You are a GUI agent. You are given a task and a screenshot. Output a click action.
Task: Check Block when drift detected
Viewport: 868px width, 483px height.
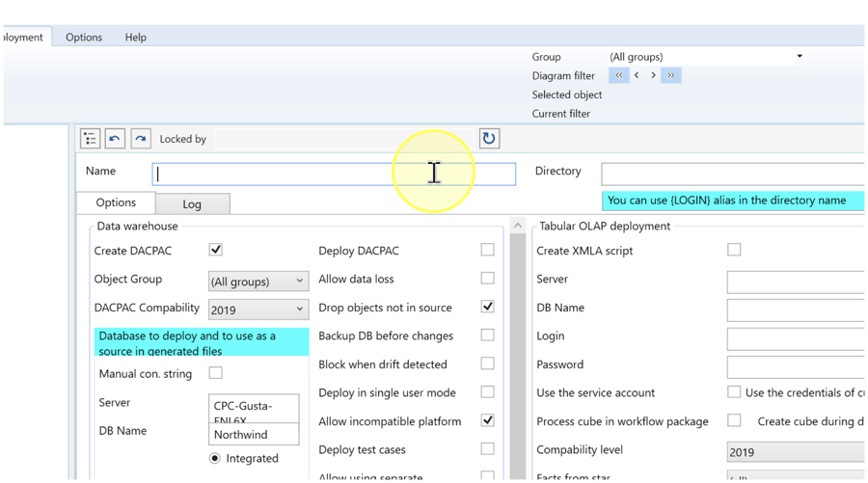[x=487, y=363]
